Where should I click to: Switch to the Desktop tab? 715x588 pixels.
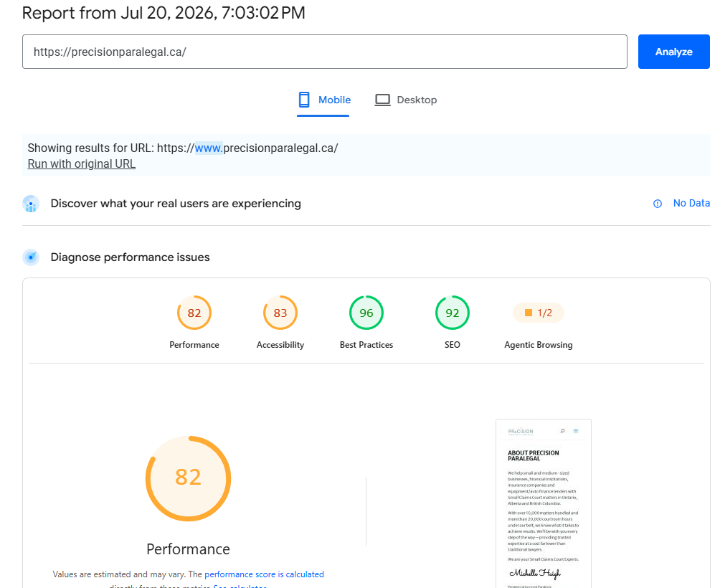(405, 100)
